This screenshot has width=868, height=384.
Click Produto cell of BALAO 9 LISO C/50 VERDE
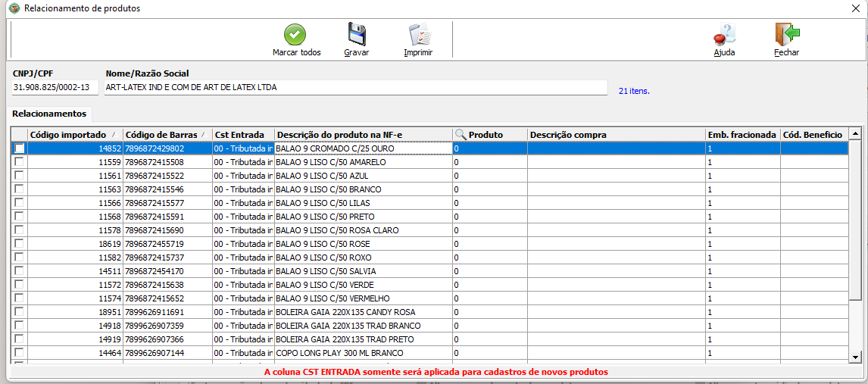(x=489, y=285)
